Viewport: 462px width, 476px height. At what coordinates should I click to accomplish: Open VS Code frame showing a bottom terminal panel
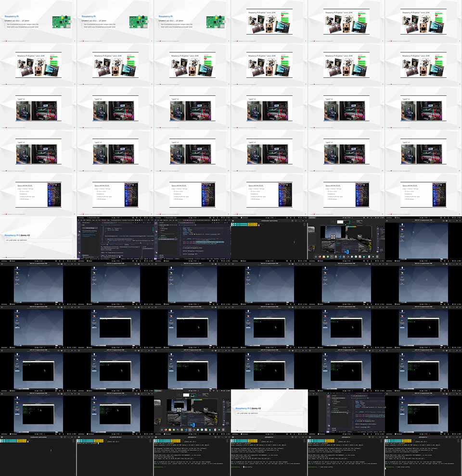[x=115, y=238]
